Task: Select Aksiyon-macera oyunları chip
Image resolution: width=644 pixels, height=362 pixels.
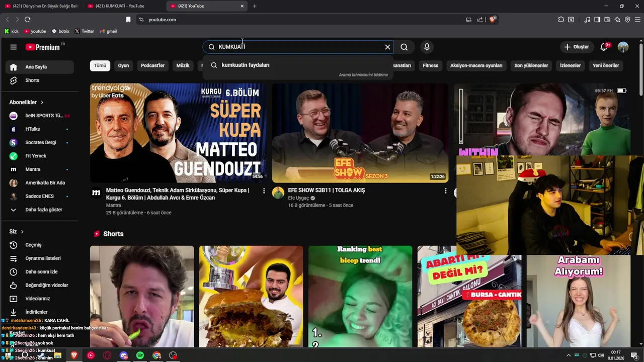Action: pos(476,65)
